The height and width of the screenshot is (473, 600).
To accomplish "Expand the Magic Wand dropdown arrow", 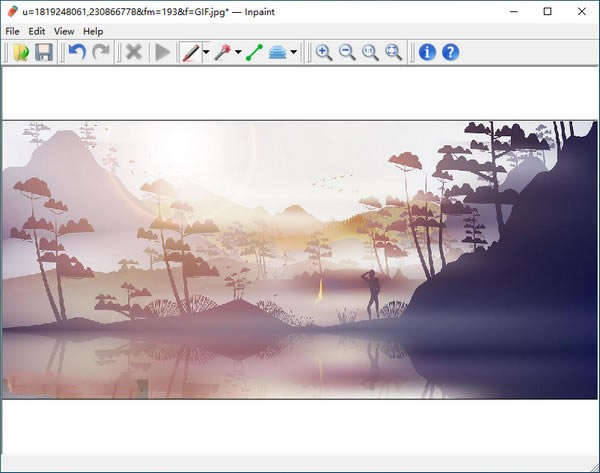I will (238, 53).
